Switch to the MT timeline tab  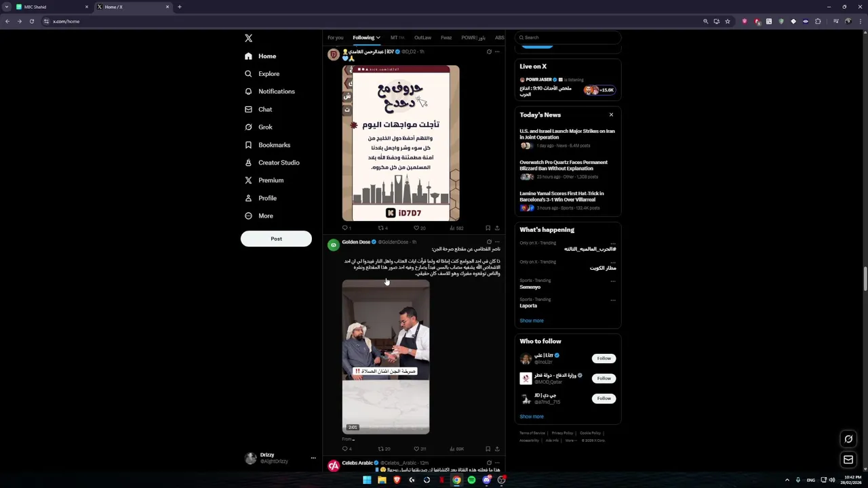coord(397,38)
